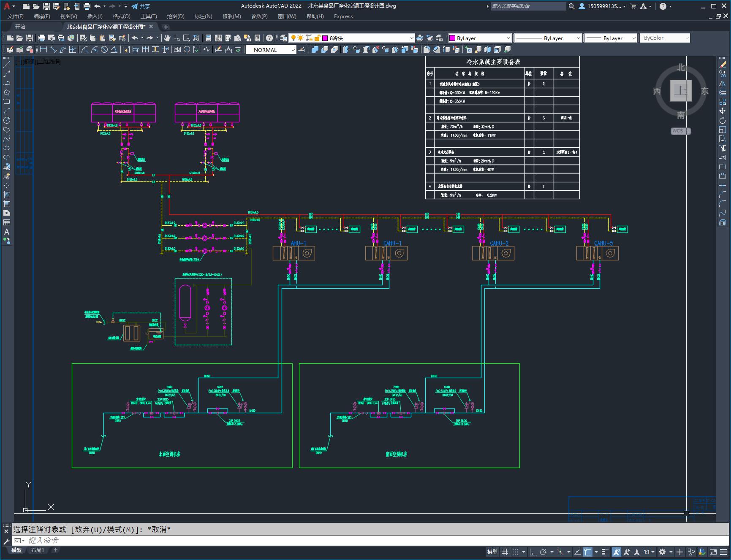Toggle the grid display in status bar

[x=505, y=552]
